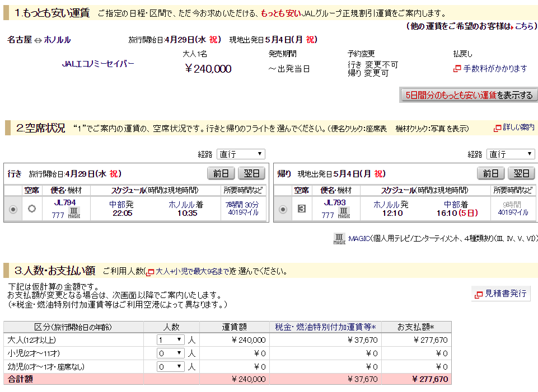The image size is (538, 392).
Task: Click the seats-left 3 icon for JL793
Action: pyautogui.click(x=302, y=209)
